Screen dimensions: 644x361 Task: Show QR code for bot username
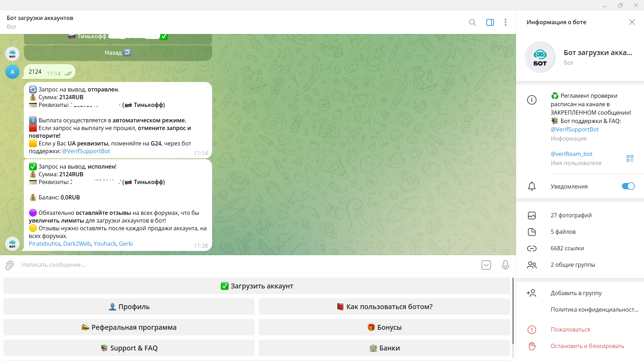(x=630, y=158)
